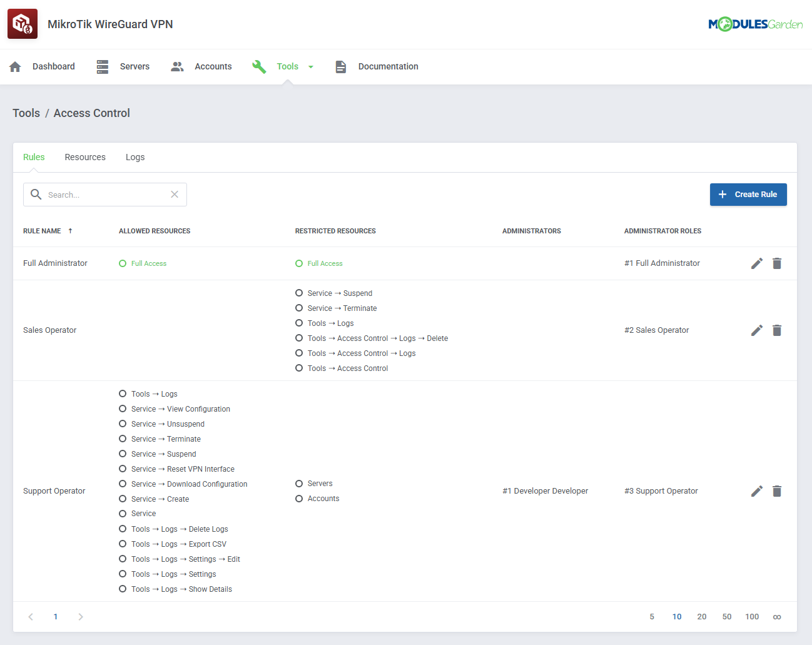Click 'Service → Download Configuration' resource
Screen dimensions: 812x645
190,484
